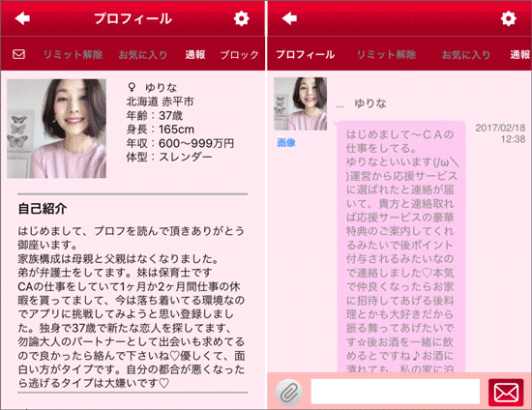The width and height of the screenshot is (532, 410).
Task: Go back using the arrow on the chat screen
Action: point(289,18)
